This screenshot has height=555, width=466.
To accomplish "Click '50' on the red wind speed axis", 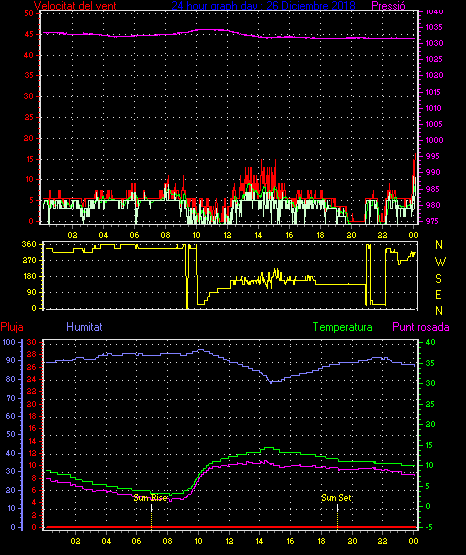I will coord(29,13).
